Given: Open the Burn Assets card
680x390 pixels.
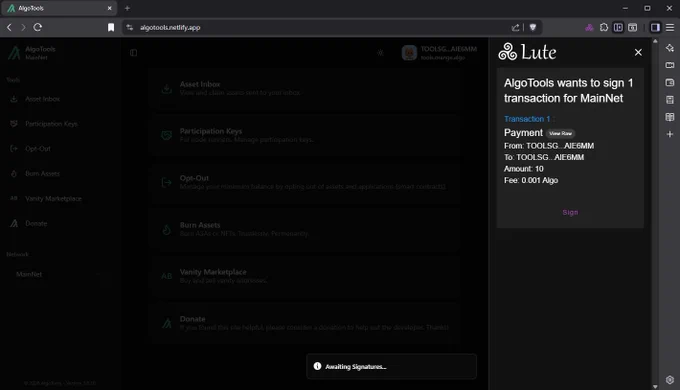Looking at the screenshot, I should click(305, 229).
